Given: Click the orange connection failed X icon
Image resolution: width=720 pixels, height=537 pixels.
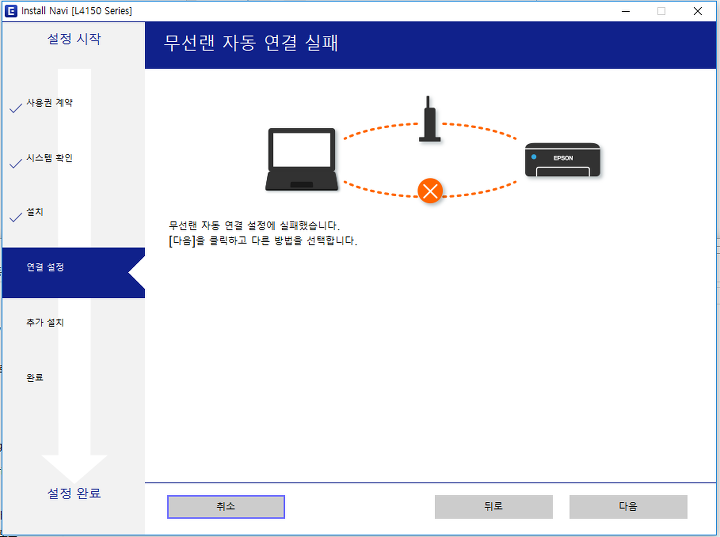Looking at the screenshot, I should point(430,191).
